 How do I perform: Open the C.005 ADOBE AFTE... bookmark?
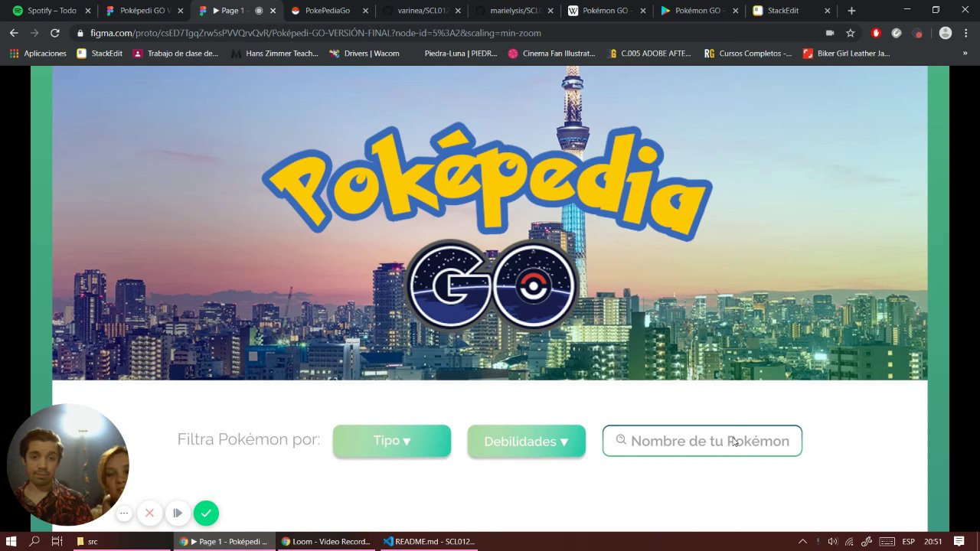pos(649,54)
